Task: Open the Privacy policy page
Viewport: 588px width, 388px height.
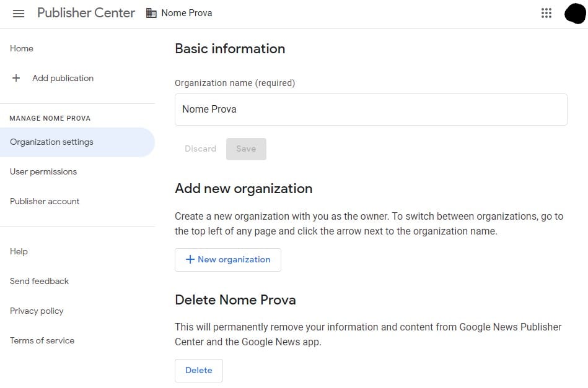Action: click(x=37, y=311)
